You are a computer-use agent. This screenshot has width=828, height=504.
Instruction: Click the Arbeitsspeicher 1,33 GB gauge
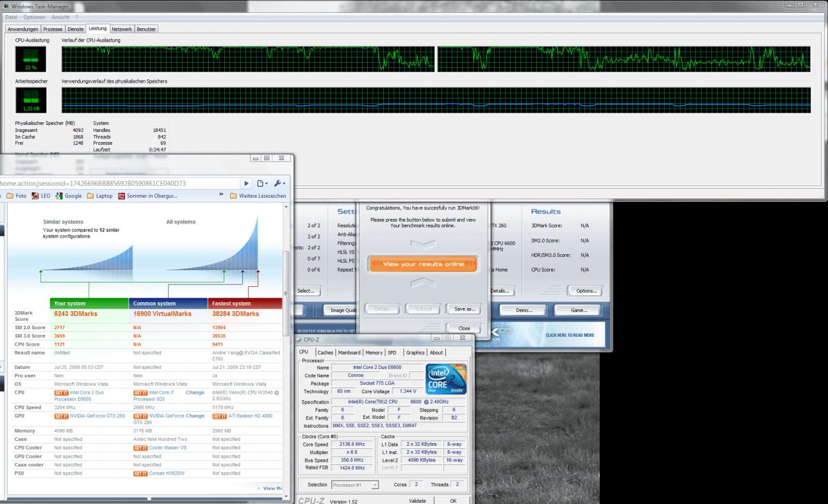[x=31, y=101]
